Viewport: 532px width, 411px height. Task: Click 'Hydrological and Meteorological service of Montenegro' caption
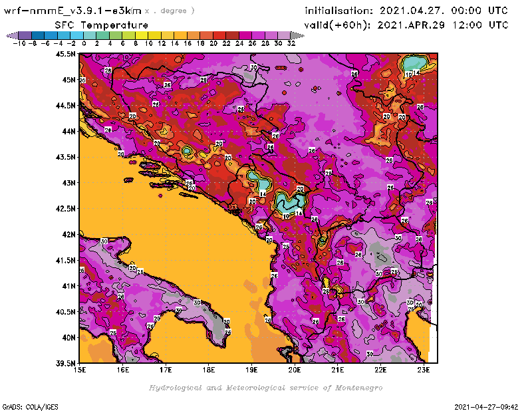[x=265, y=388]
